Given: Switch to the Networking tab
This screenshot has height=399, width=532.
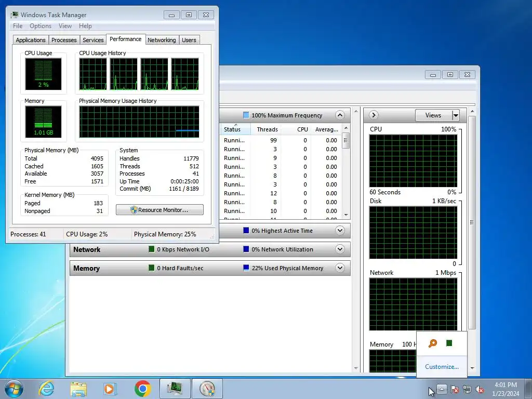Looking at the screenshot, I should pyautogui.click(x=162, y=40).
